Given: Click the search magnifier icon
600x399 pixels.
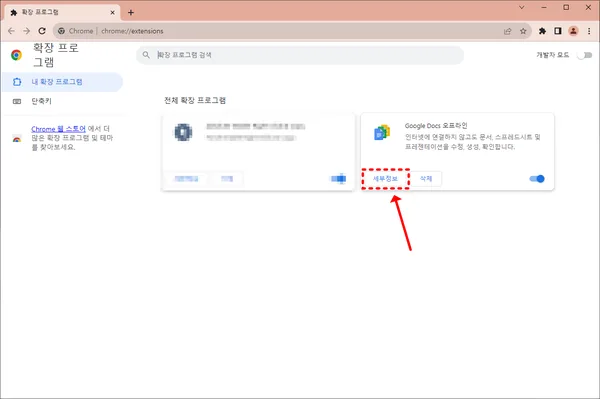Looking at the screenshot, I should click(146, 55).
